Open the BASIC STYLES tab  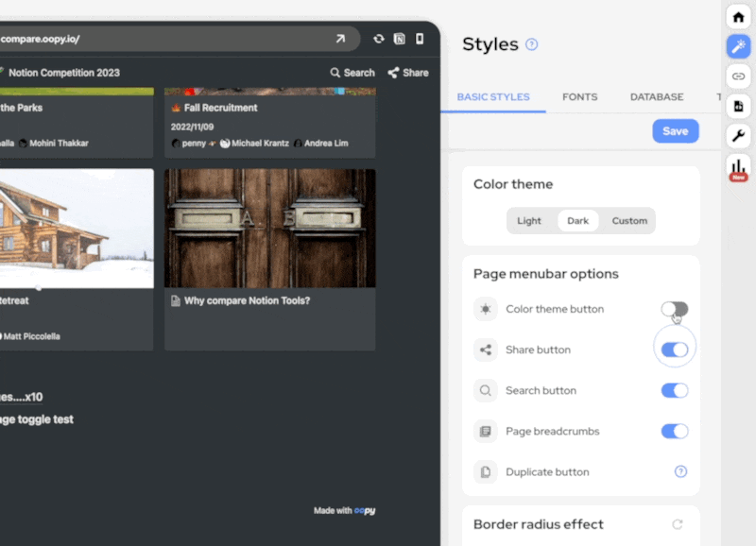[493, 97]
